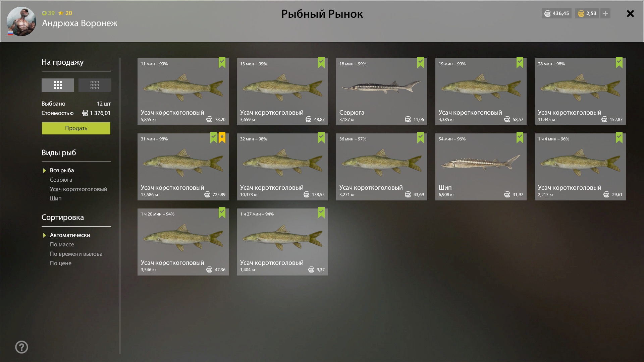Screen dimensions: 644x362
Task: Filter fish list by Севрюга
Action: point(61,180)
